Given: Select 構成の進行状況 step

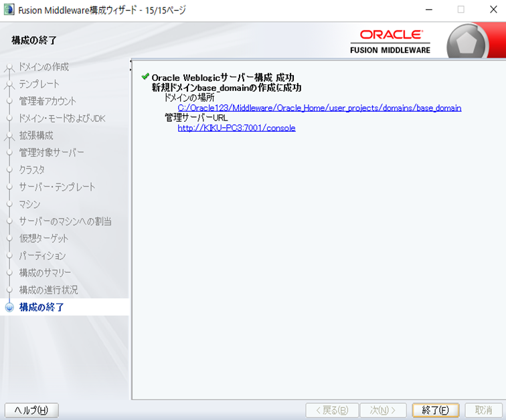Looking at the screenshot, I should coord(48,290).
